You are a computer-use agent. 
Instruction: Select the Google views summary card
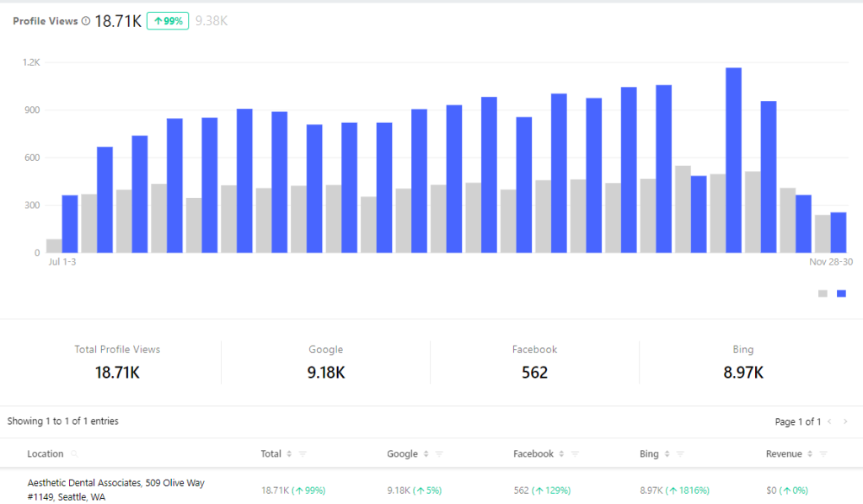(325, 362)
